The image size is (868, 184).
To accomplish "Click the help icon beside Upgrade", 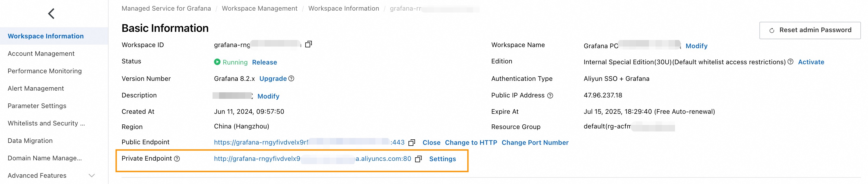I will 292,79.
